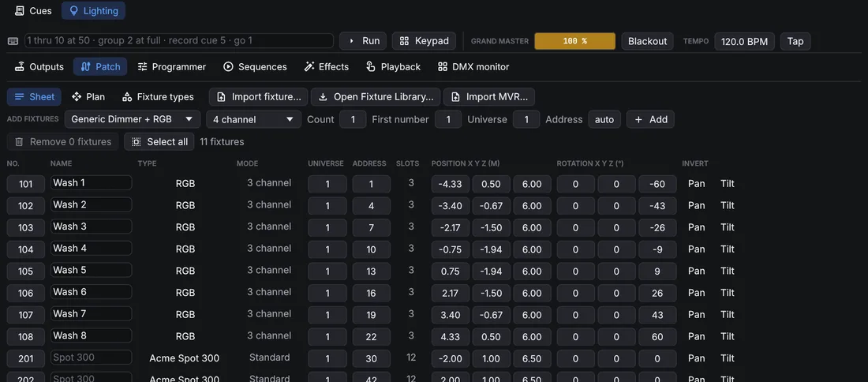Edit X position 2.17 of Wash 6
This screenshot has height=382, width=868.
click(451, 294)
